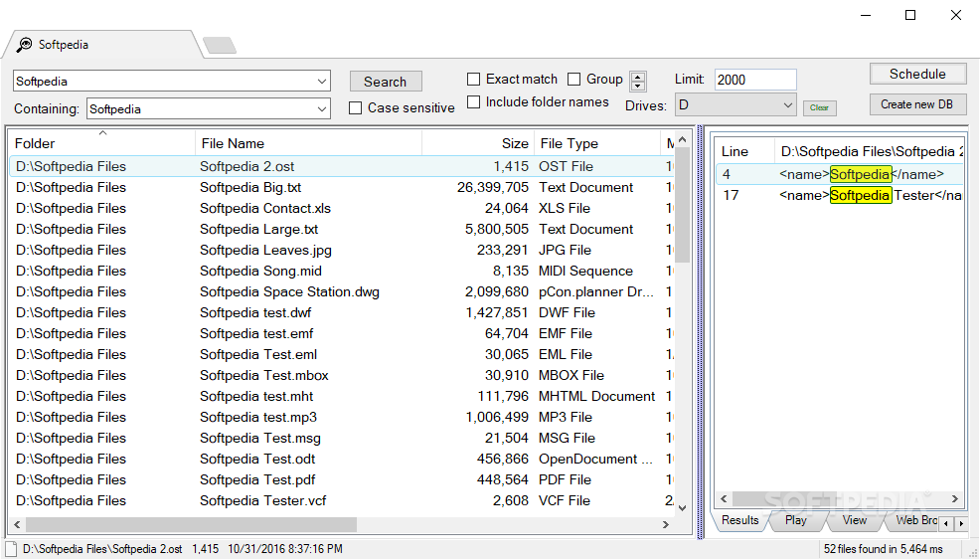This screenshot has width=980, height=560.
Task: Switch to the View tab
Action: 854,520
